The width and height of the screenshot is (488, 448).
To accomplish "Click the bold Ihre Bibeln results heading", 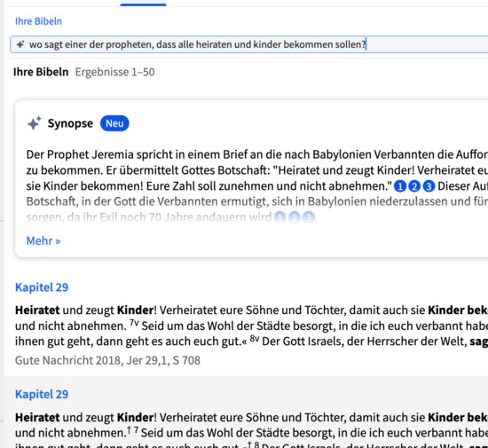I will (41, 72).
